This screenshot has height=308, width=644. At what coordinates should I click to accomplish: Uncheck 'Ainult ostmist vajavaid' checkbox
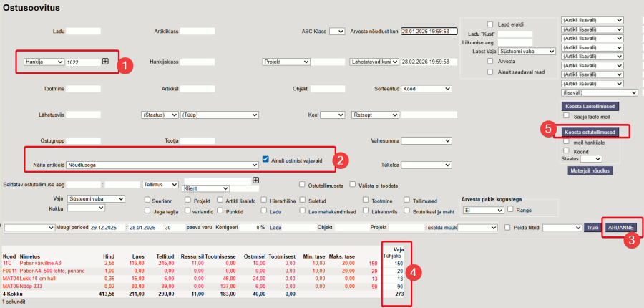click(266, 159)
